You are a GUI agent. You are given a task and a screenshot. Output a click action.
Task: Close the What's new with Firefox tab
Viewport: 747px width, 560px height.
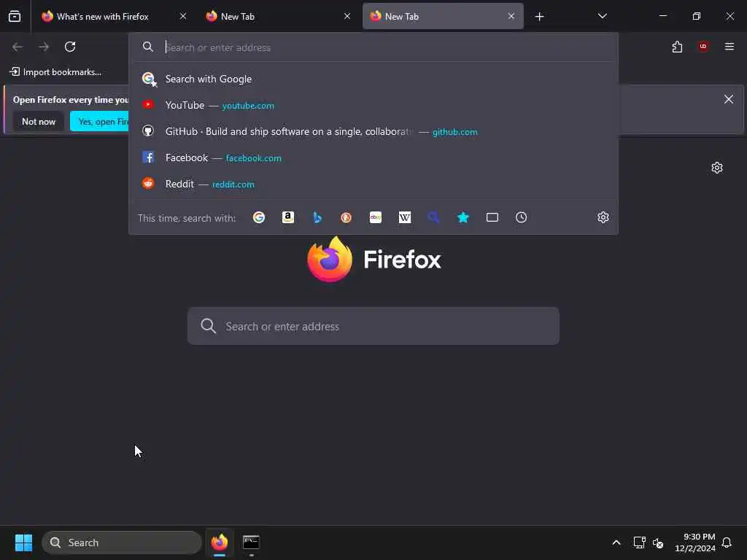[x=183, y=16]
